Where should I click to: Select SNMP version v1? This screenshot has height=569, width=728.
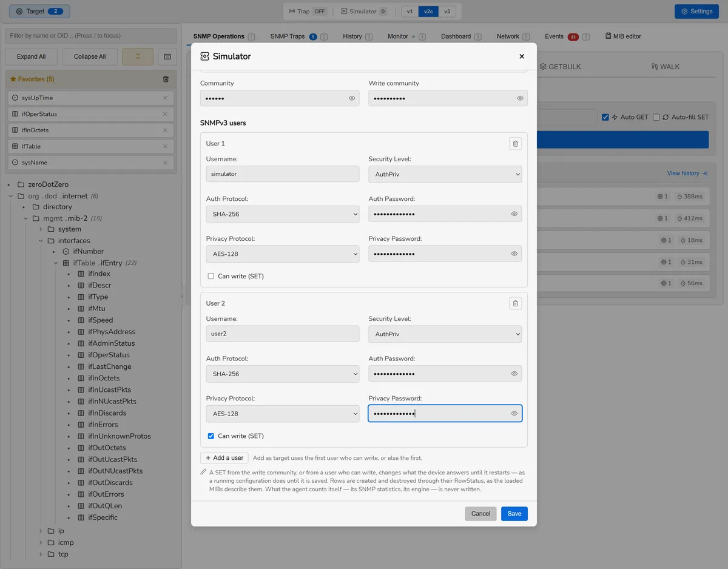pos(409,12)
